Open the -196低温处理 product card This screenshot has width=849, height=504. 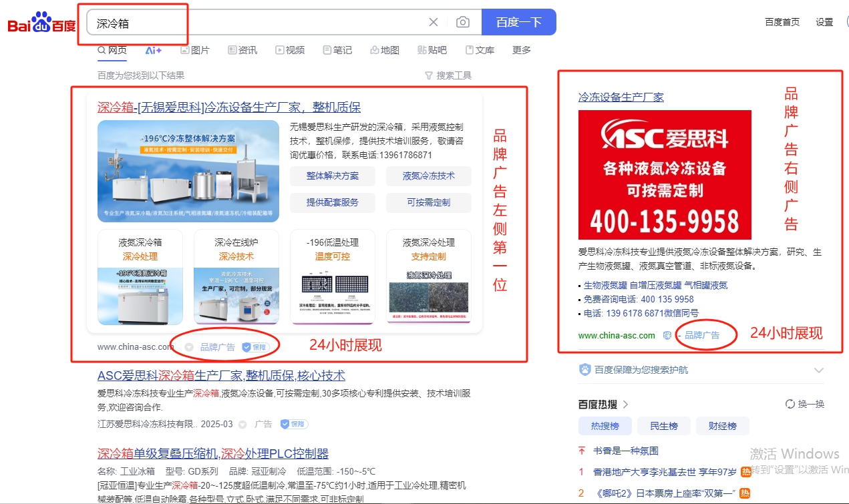(333, 277)
